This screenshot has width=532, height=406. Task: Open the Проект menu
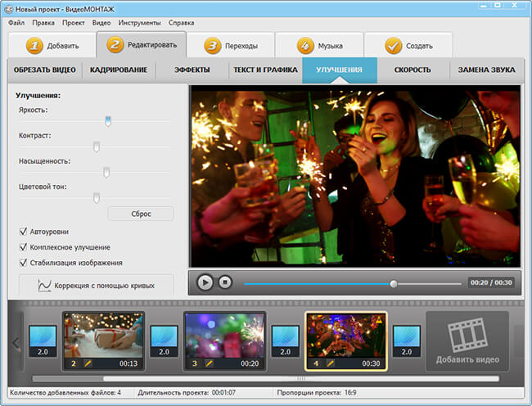tap(74, 23)
